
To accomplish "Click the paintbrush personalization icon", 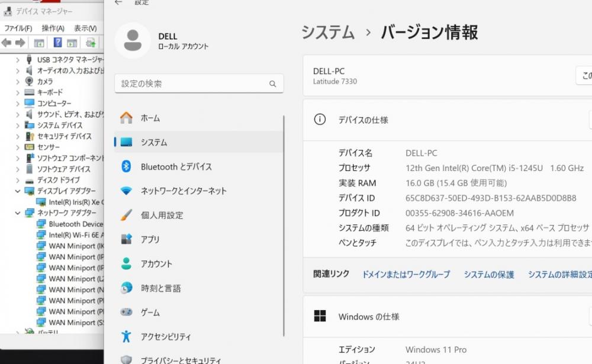I will (x=127, y=215).
